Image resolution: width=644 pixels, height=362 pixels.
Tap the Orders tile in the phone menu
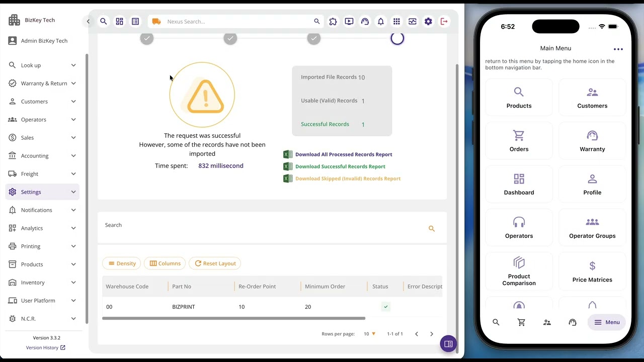[x=519, y=141]
